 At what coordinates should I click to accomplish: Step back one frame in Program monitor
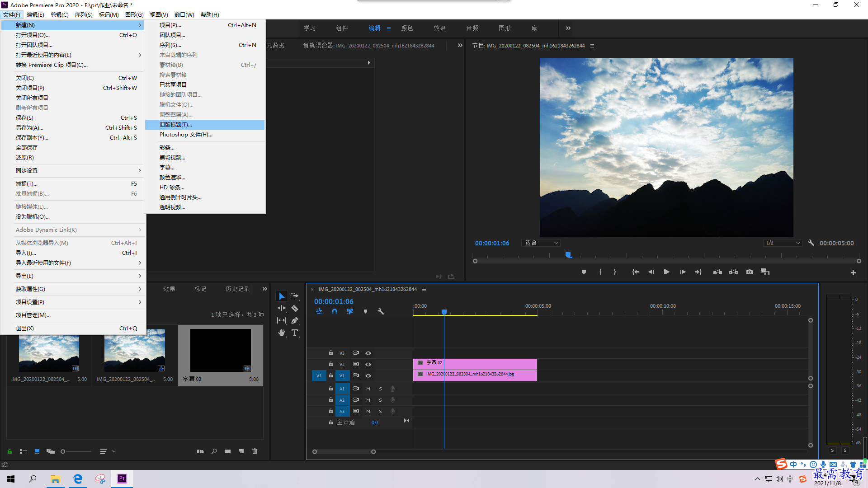click(x=651, y=272)
